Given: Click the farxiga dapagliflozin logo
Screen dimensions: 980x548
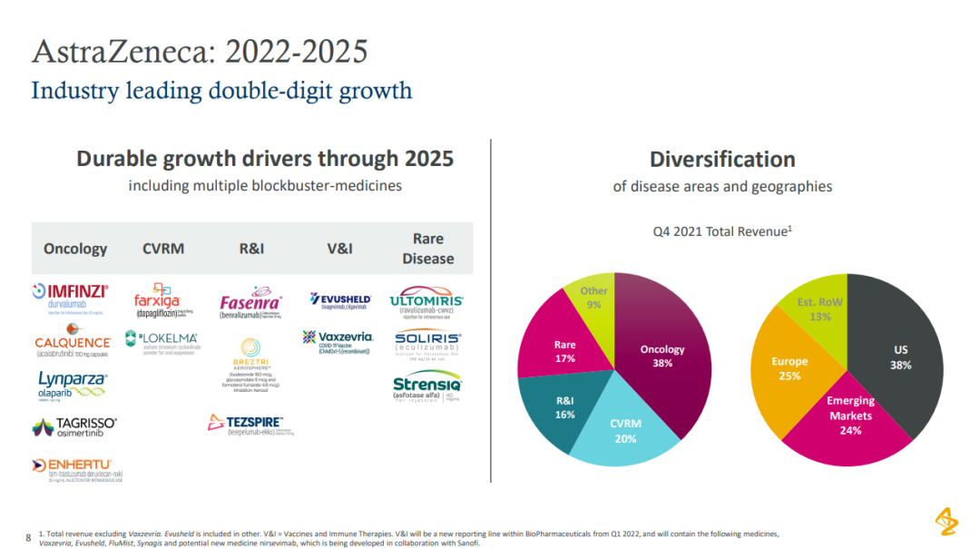Looking at the screenshot, I should coord(163,300).
